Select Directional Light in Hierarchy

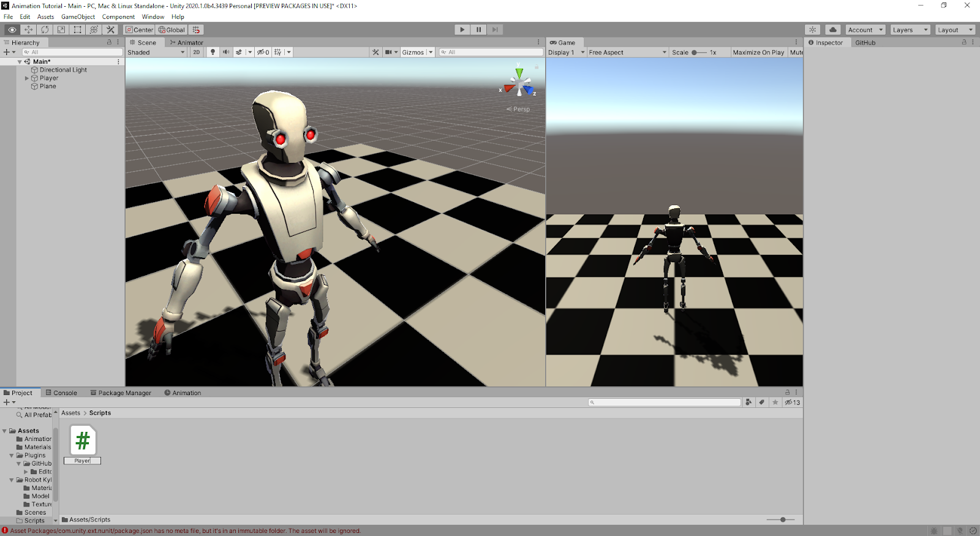click(x=63, y=70)
